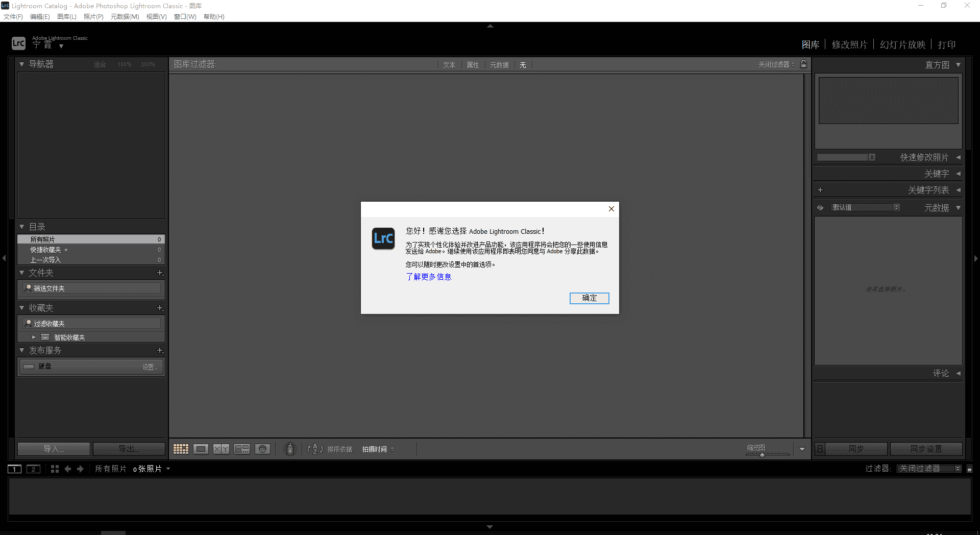This screenshot has height=535, width=980.
Task: Open survey view icon
Action: 242,449
